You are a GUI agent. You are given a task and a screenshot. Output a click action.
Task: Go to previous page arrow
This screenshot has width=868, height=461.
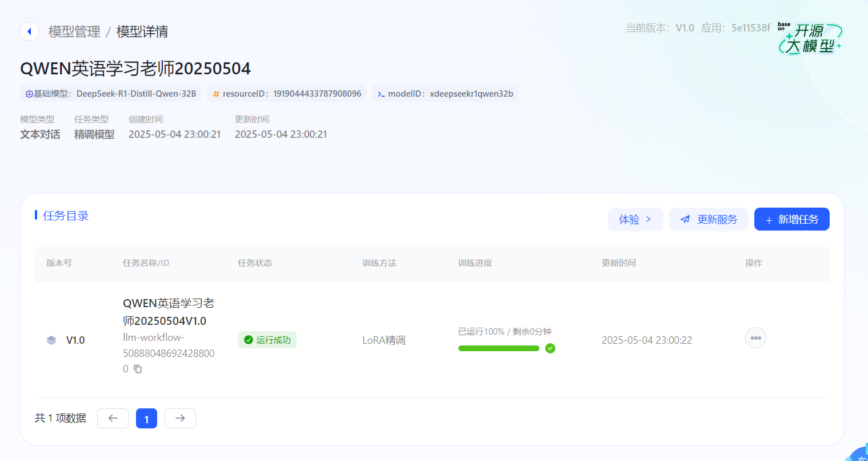point(113,418)
